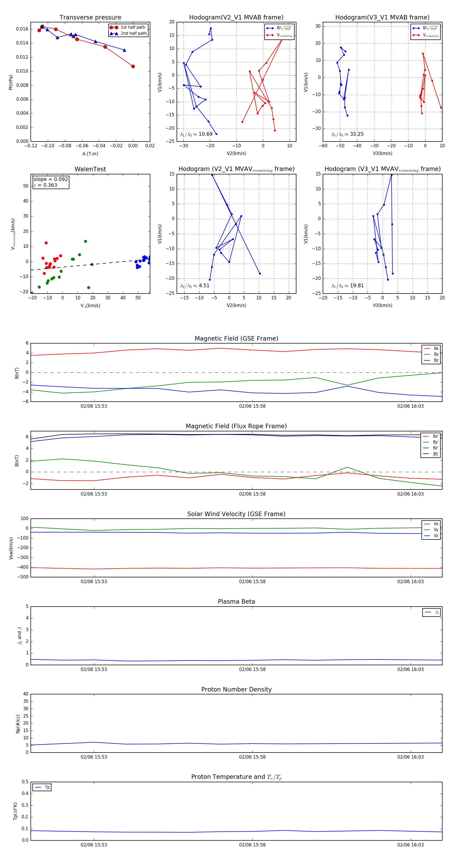
Task: Click the "Plasma Beta" plot title
Action: click(x=236, y=602)
